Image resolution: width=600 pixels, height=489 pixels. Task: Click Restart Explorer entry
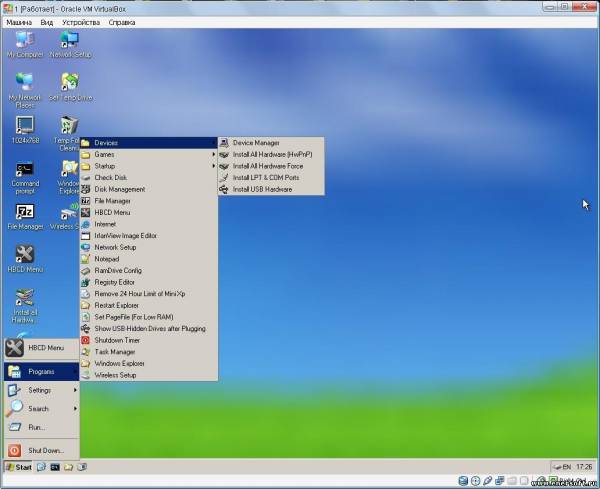(x=149, y=305)
